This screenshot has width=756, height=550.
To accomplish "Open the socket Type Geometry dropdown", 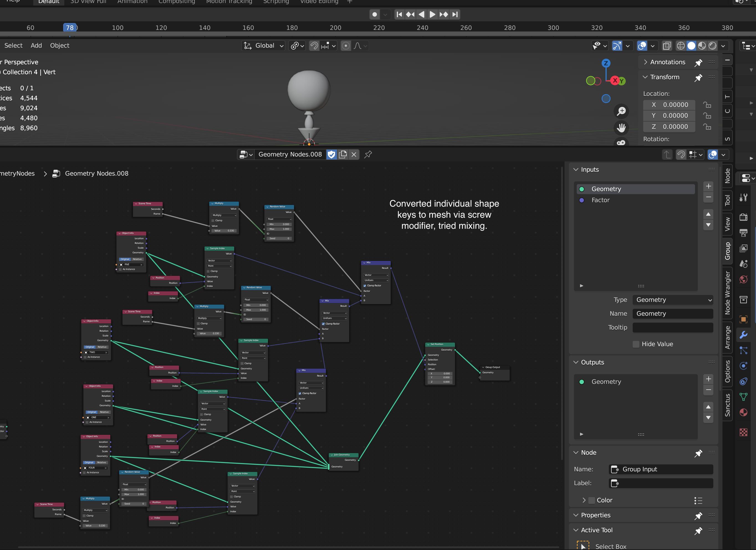I will pos(673,300).
